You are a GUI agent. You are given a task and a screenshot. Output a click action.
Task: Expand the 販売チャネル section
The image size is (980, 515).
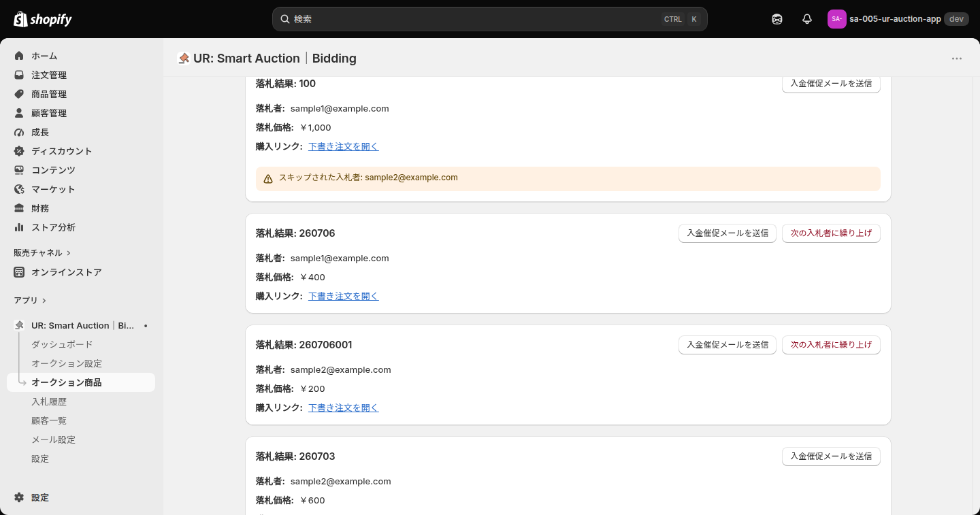point(42,252)
